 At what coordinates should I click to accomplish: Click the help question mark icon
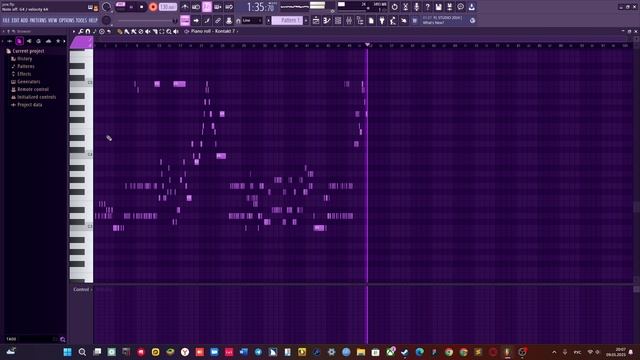click(427, 7)
